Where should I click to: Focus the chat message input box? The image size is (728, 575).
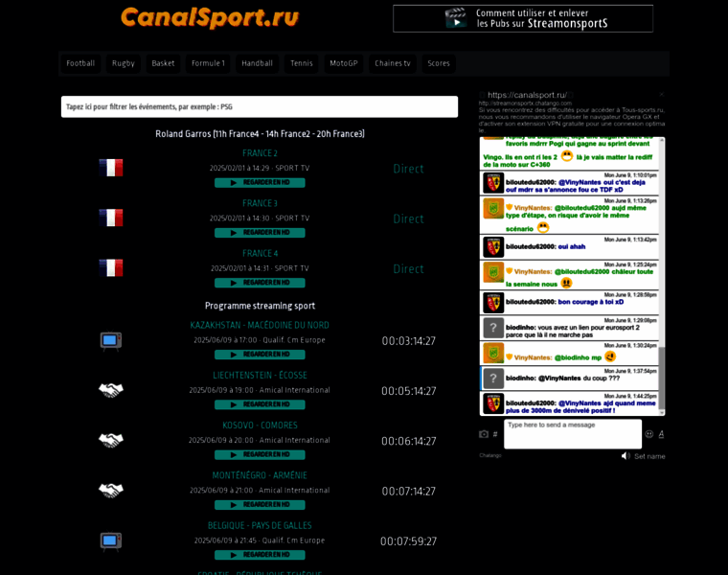point(573,434)
